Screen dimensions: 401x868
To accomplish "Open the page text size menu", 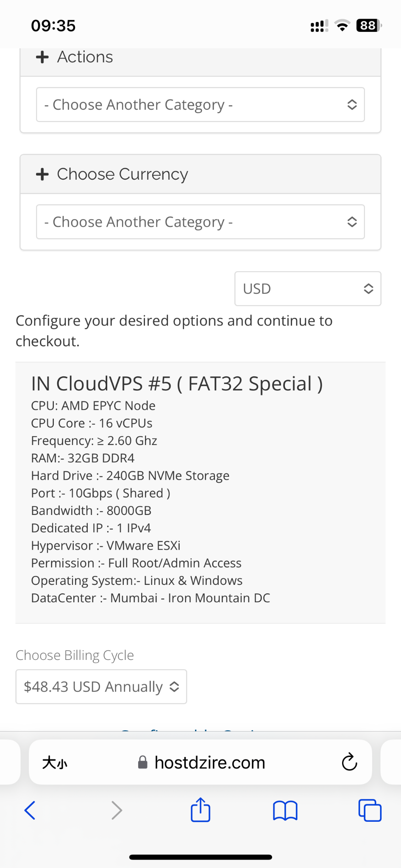I will click(55, 763).
